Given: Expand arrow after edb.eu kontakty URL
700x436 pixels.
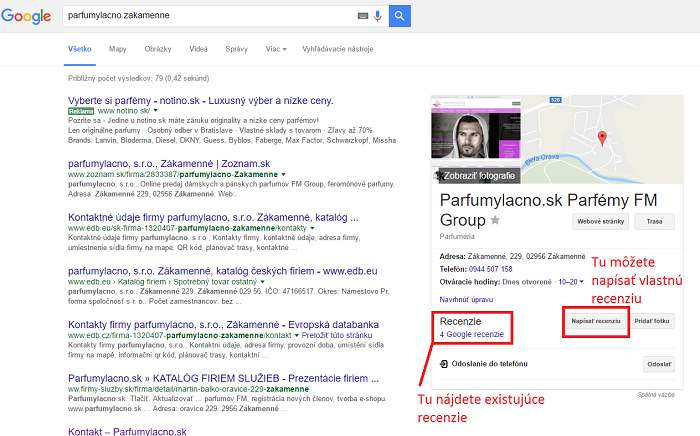Looking at the screenshot, I should (x=312, y=228).
